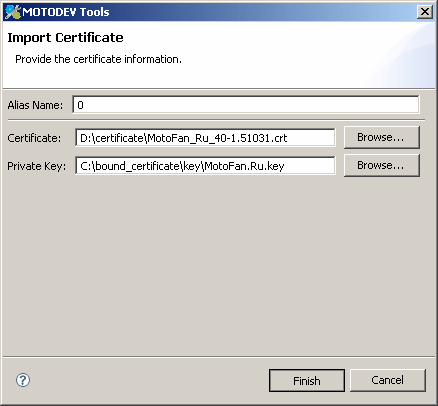The image size is (438, 406).
Task: Cancel the certificate import
Action: [x=388, y=380]
